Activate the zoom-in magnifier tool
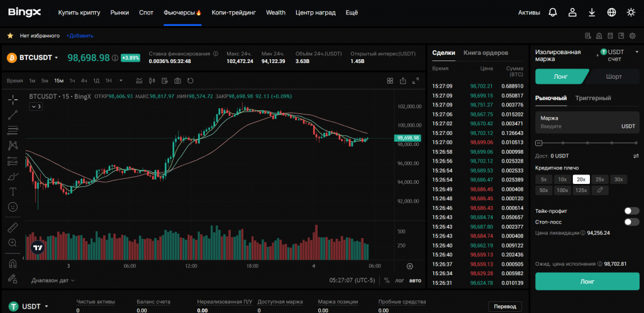Viewport: 644px width, 313px height. click(13, 242)
